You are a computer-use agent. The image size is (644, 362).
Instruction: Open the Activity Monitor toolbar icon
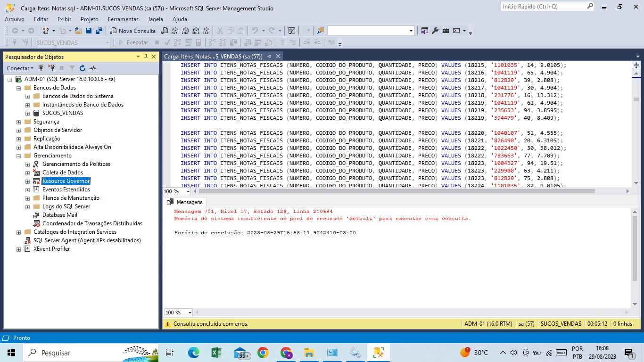pos(292,31)
